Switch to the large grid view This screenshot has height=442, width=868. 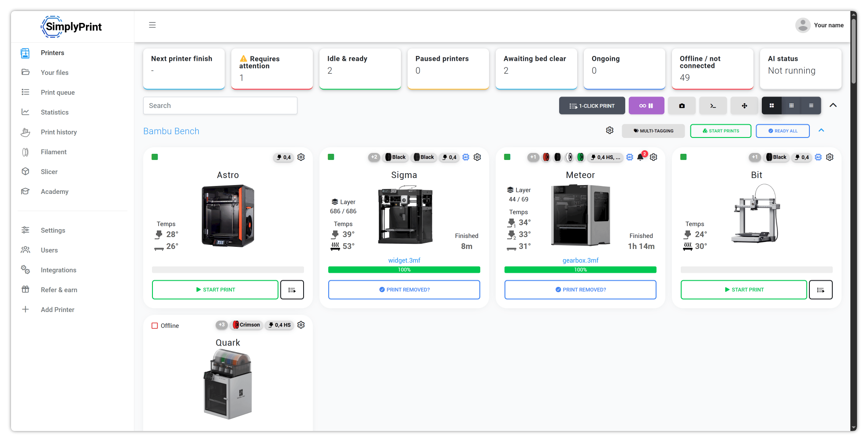772,106
